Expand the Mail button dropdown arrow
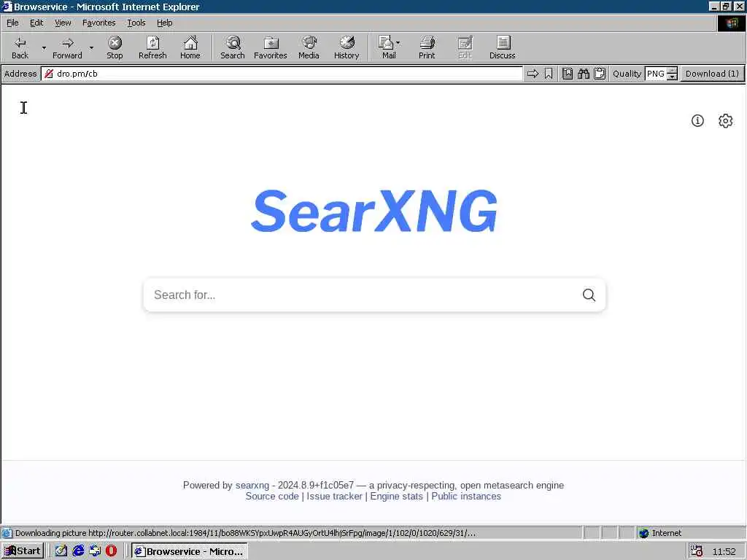747x560 pixels. pos(398,43)
